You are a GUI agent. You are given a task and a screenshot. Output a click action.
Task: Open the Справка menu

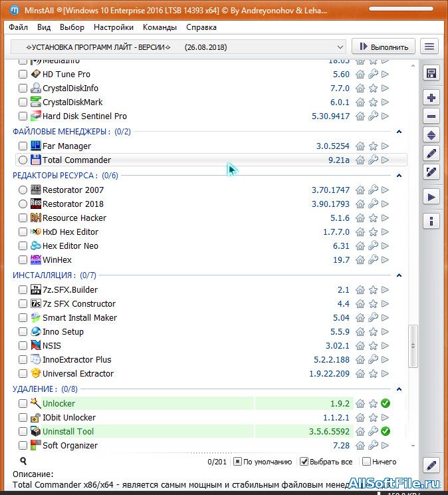tap(201, 27)
